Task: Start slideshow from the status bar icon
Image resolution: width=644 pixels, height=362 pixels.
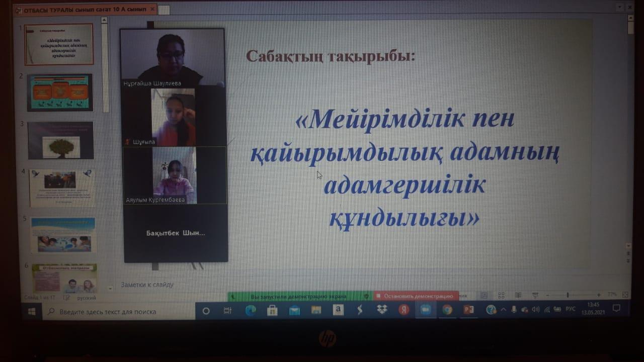Action: tap(535, 296)
